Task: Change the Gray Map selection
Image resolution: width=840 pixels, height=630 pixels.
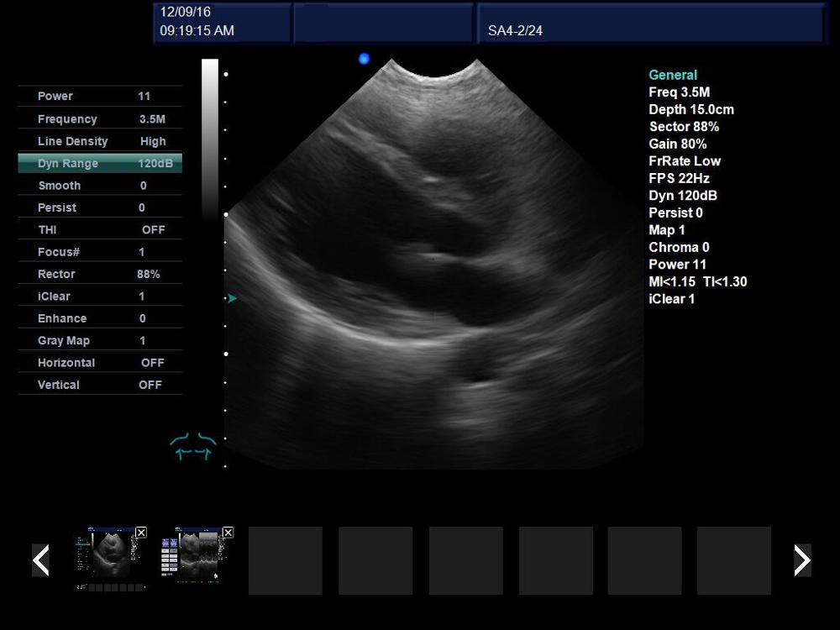Action: click(x=99, y=339)
